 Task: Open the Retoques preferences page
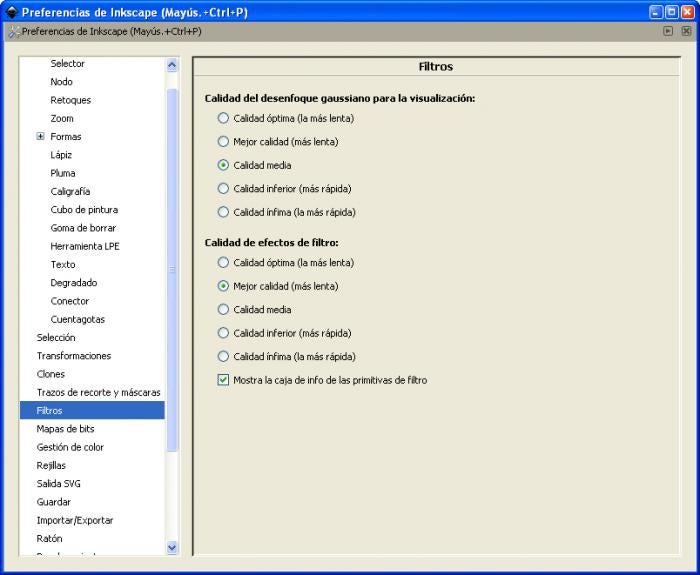71,100
